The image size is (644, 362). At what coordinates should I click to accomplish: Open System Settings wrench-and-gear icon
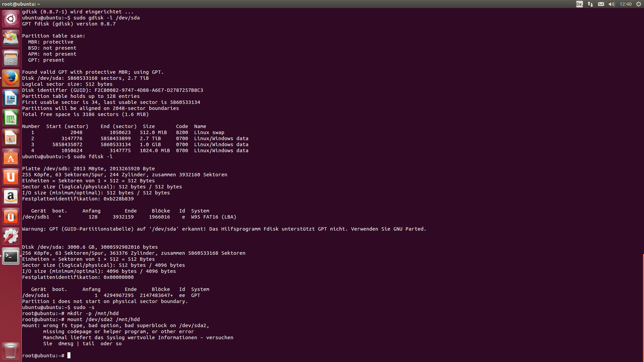click(11, 236)
